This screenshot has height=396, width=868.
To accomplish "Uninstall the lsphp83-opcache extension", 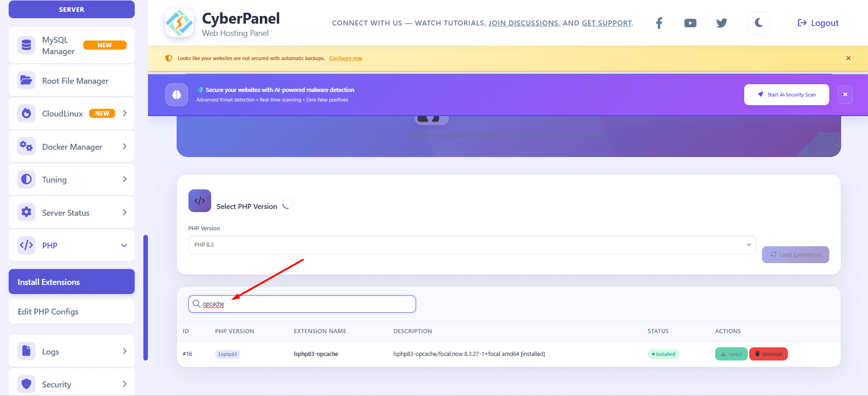I will pyautogui.click(x=768, y=354).
